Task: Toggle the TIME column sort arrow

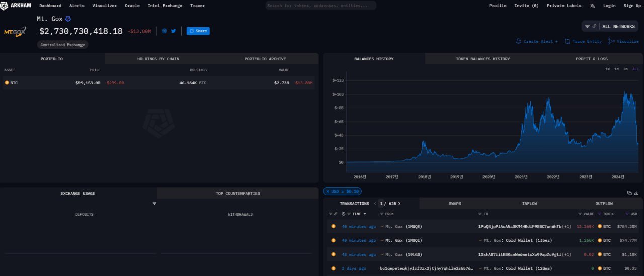Action: coord(365,214)
